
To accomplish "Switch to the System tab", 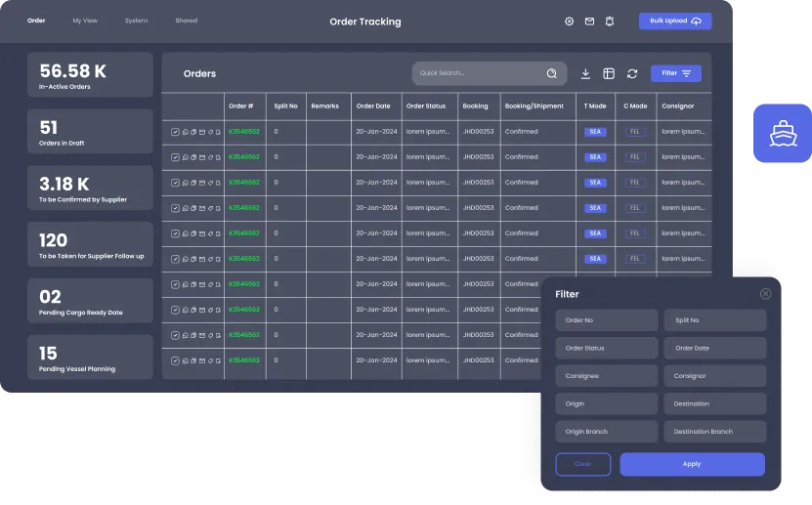I will (136, 21).
